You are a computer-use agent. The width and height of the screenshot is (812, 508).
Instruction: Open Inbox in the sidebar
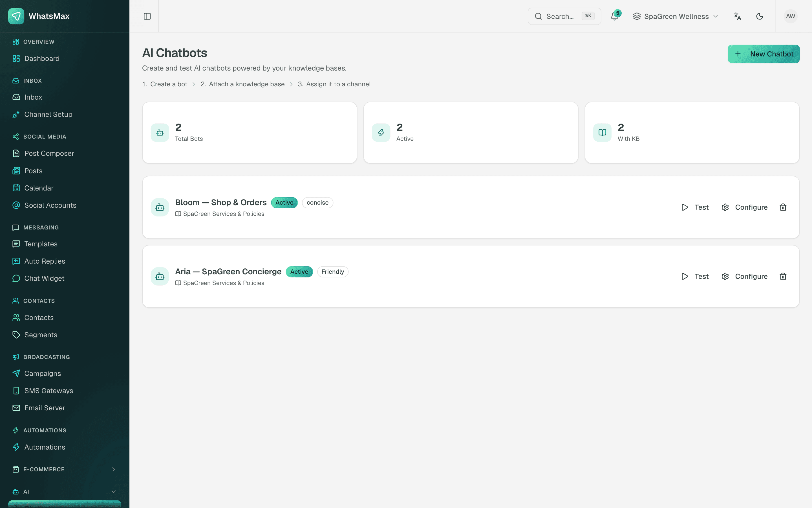(x=64, y=97)
